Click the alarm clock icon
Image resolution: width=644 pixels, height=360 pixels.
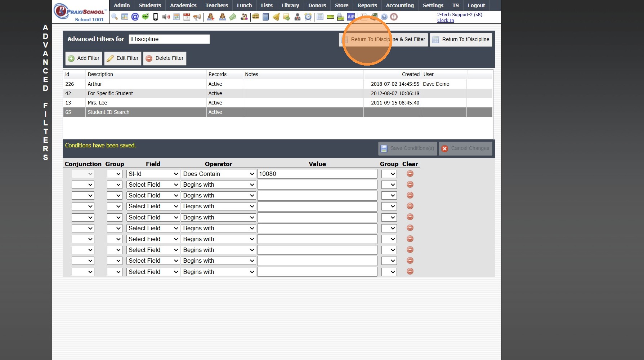tap(308, 17)
